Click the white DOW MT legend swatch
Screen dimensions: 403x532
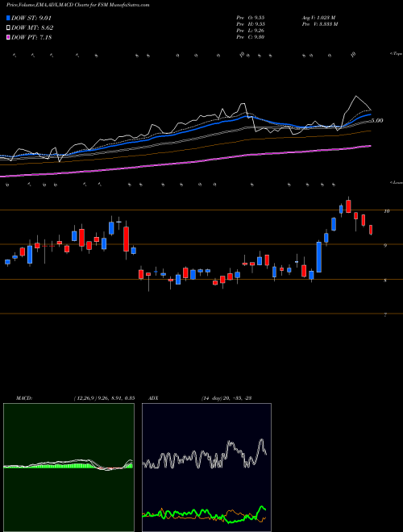pyautogui.click(x=8, y=28)
